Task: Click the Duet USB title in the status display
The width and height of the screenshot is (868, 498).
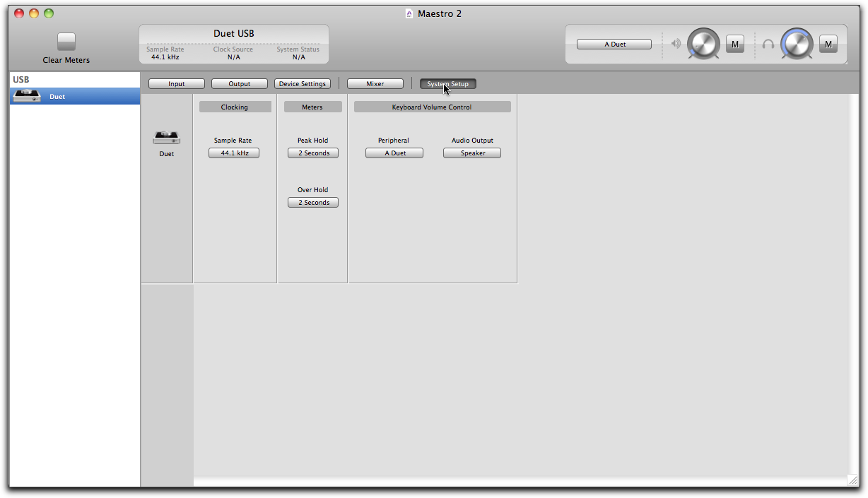Action: pyautogui.click(x=234, y=33)
